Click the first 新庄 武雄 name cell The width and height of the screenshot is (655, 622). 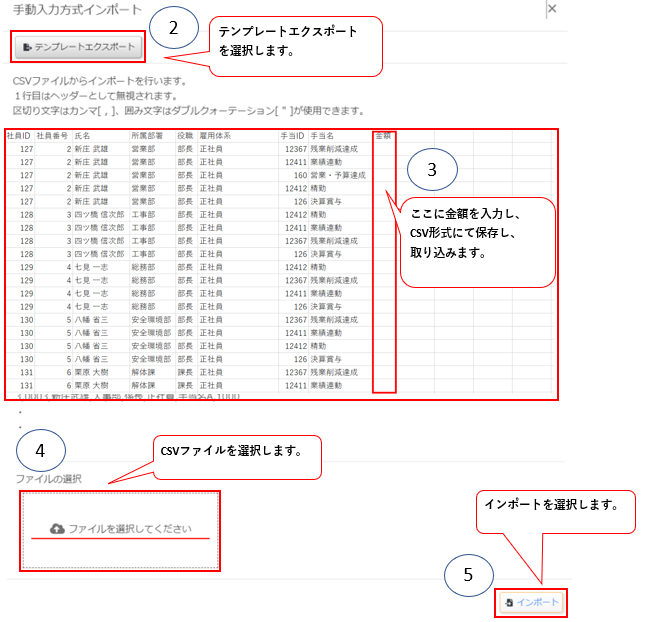[x=91, y=148]
